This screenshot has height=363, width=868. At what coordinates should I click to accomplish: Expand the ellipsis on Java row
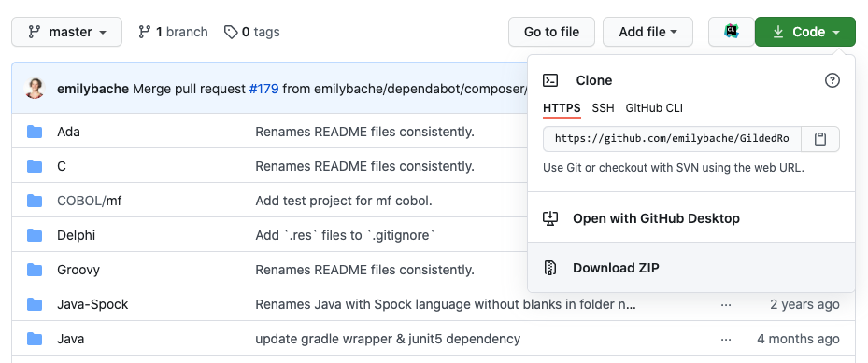pyautogui.click(x=726, y=339)
